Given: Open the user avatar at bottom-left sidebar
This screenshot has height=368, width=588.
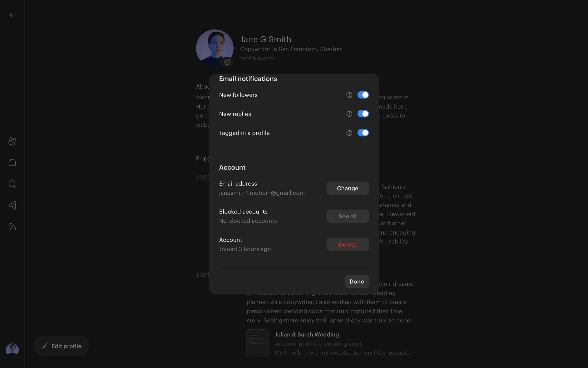Looking at the screenshot, I should point(12,350).
